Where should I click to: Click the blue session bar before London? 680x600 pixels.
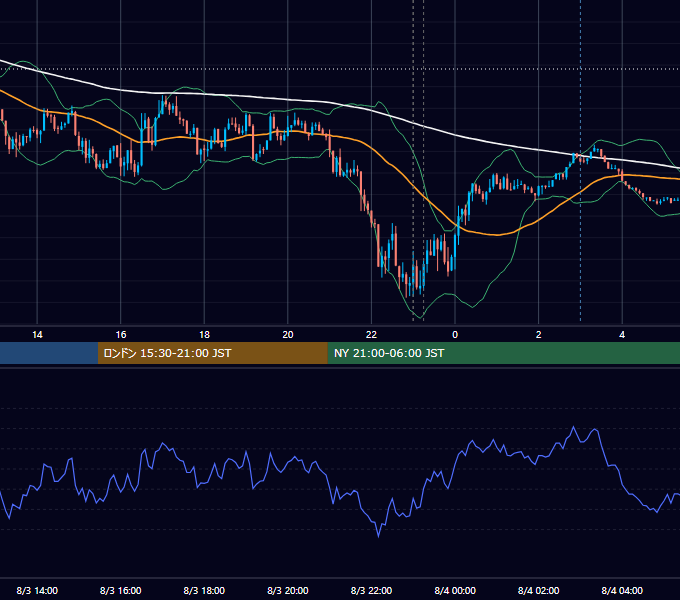(49, 353)
